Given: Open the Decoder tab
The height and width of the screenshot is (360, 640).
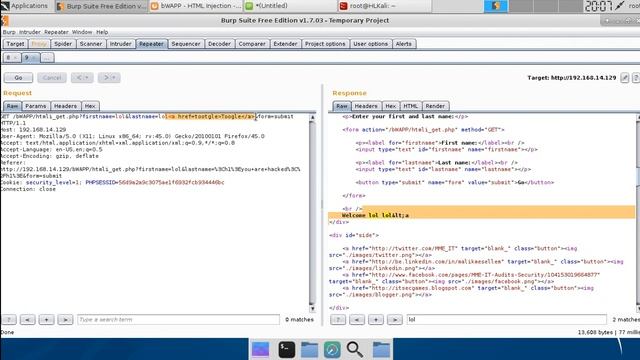Looking at the screenshot, I should pyautogui.click(x=219, y=44).
